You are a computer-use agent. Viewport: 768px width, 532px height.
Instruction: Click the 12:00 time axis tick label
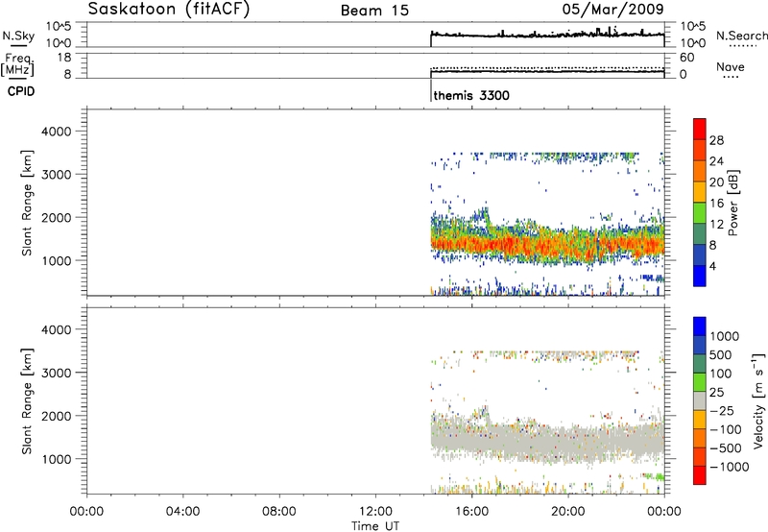point(375,512)
